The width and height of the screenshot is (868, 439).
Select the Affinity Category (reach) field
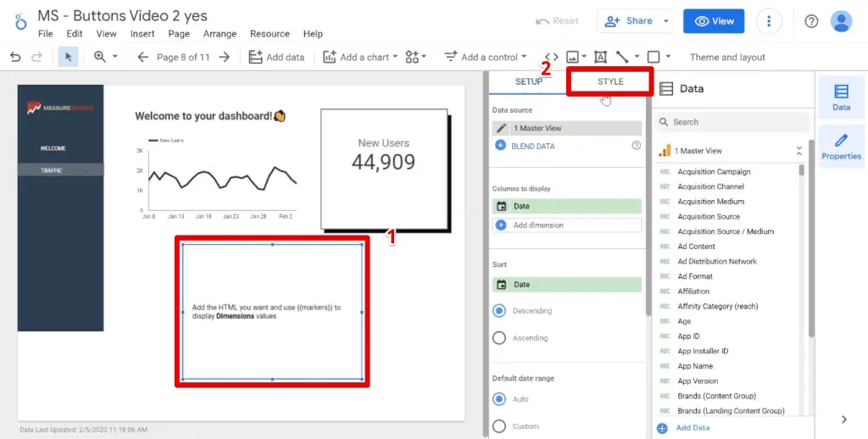pos(717,306)
